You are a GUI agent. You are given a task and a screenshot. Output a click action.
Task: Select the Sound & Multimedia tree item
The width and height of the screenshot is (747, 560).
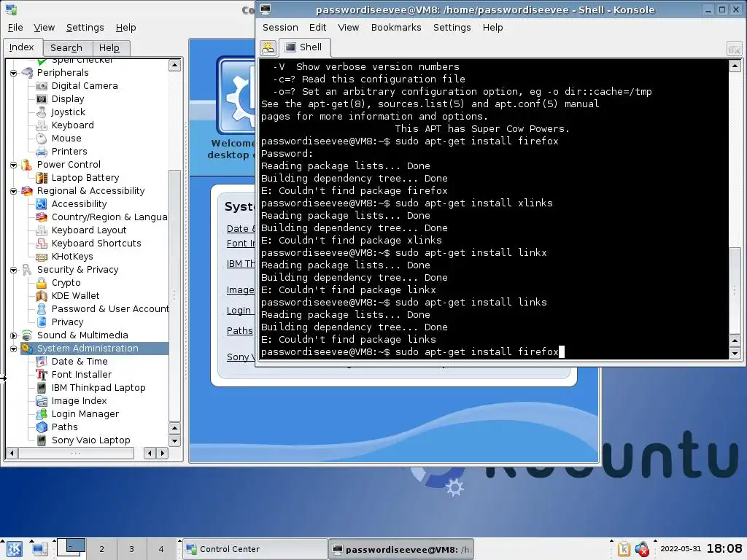82,335
